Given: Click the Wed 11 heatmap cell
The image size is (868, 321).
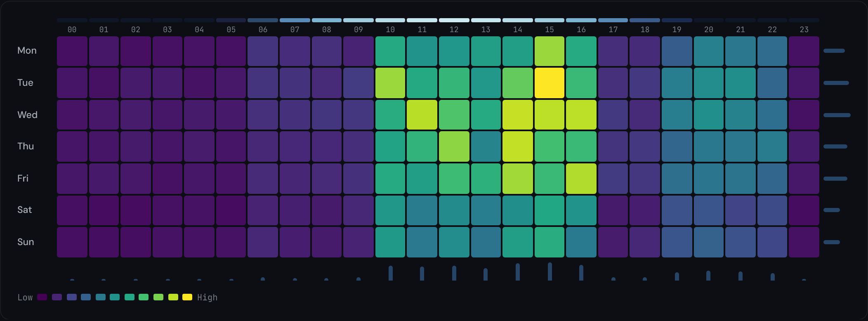Looking at the screenshot, I should tap(422, 115).
